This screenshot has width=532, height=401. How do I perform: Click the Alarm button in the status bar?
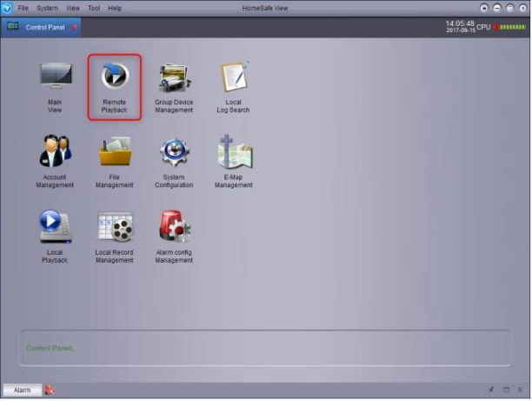22,390
